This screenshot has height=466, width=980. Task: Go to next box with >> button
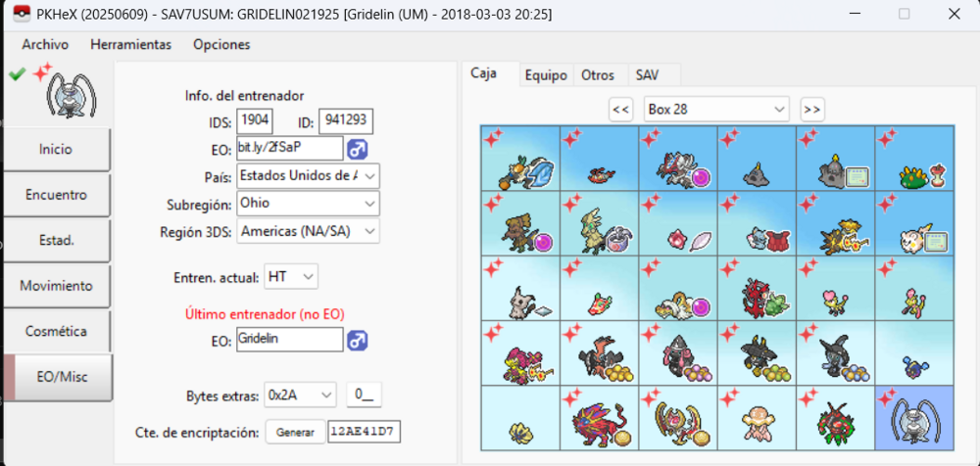[811, 110]
